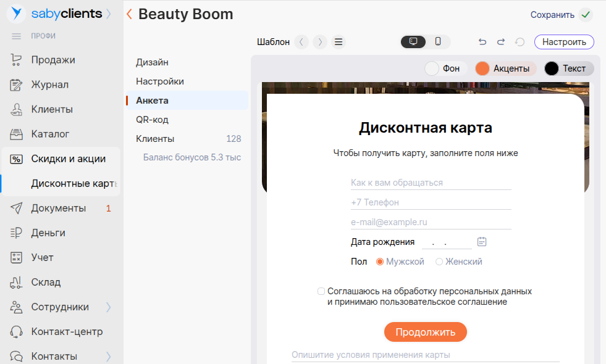Click the redo arrow icon

click(501, 42)
